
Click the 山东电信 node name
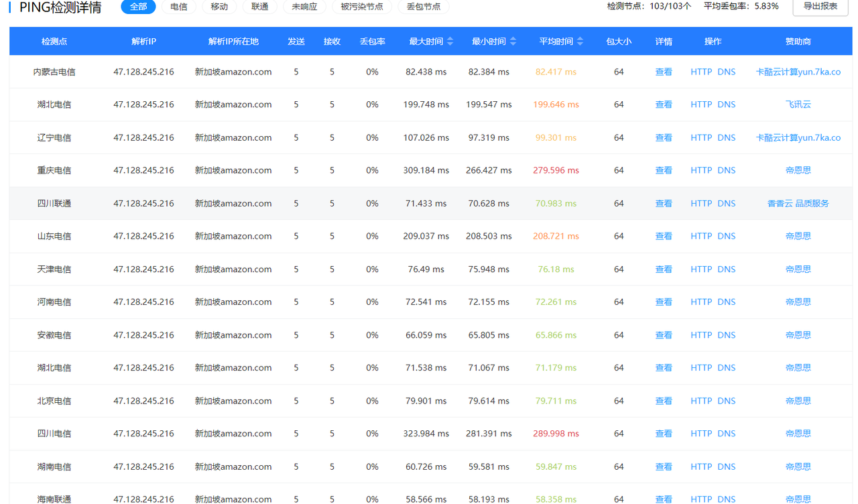coord(54,236)
